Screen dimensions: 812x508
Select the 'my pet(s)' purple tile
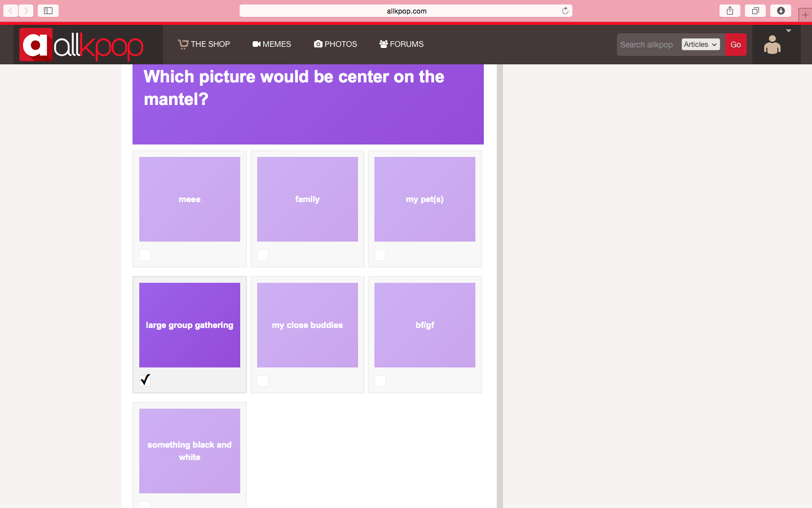(425, 199)
